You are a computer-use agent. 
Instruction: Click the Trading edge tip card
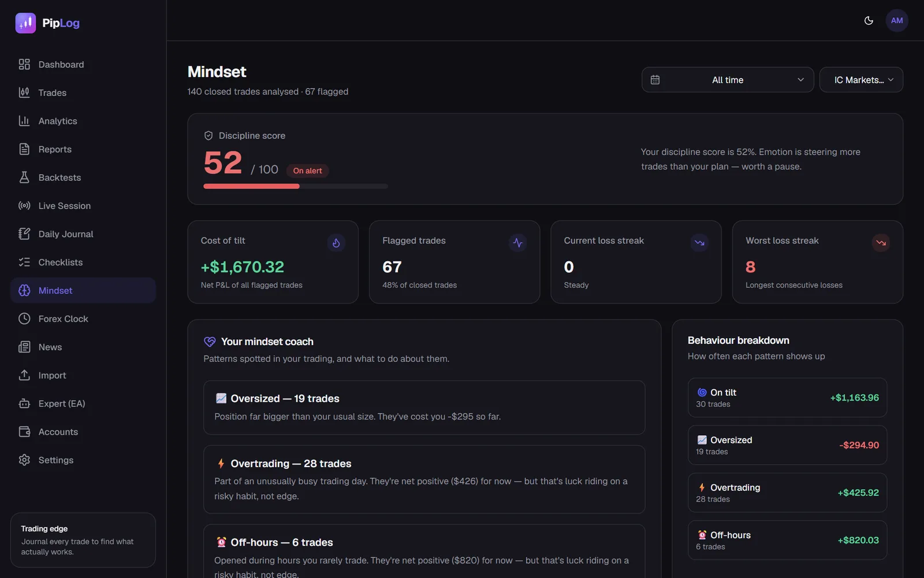tap(83, 540)
